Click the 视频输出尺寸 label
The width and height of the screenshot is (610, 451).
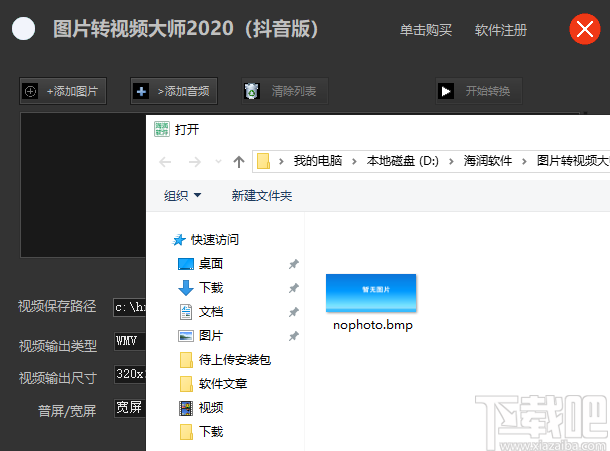coord(58,378)
